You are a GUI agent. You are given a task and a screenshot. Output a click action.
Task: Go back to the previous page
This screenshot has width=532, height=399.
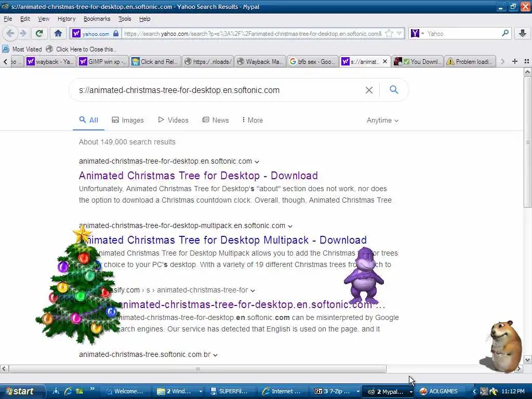10,33
